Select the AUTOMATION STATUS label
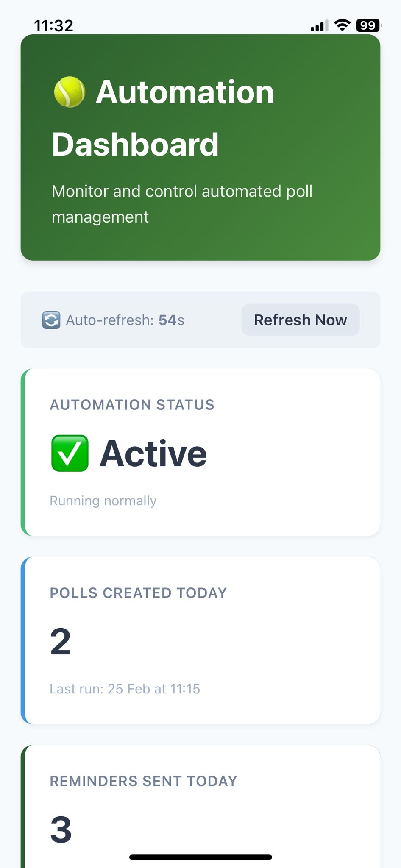The image size is (401, 868). point(132,405)
